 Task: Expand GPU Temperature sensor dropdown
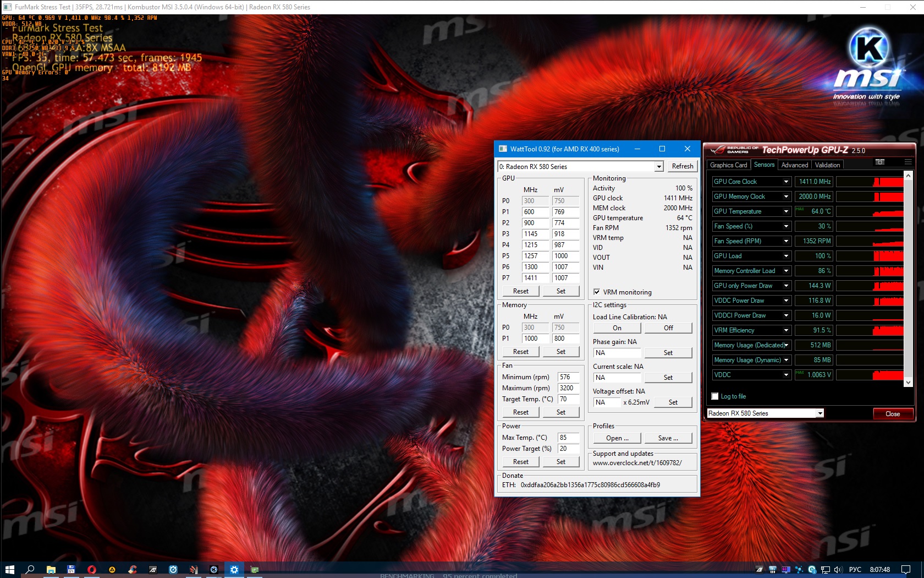coord(787,211)
